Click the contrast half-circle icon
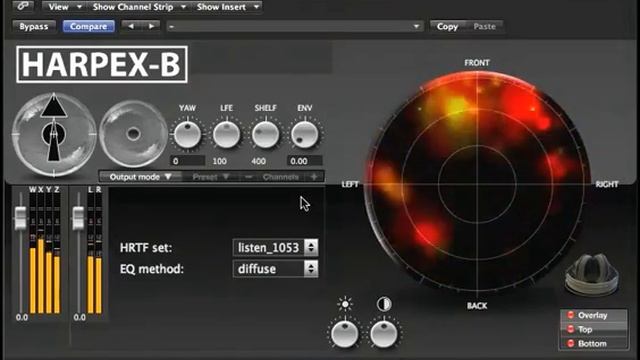Viewport: 640px width, 360px height. (384, 304)
